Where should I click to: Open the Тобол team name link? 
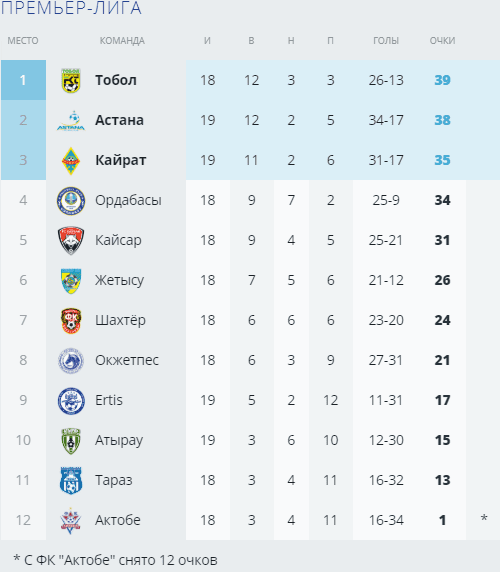[116, 80]
